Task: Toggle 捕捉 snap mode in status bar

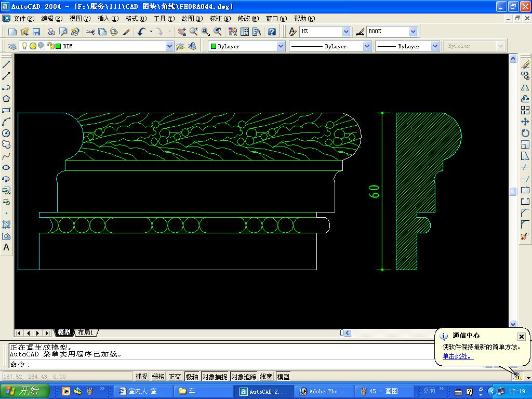Action: click(141, 377)
